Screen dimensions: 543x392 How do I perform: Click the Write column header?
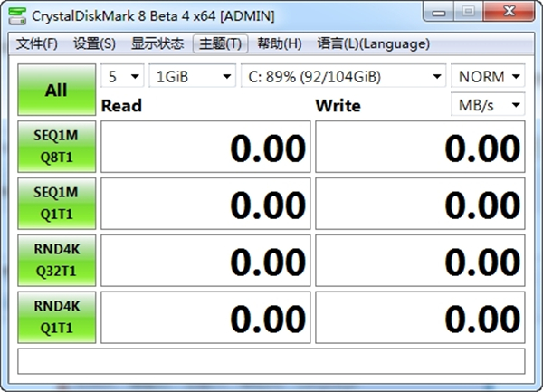pyautogui.click(x=338, y=106)
